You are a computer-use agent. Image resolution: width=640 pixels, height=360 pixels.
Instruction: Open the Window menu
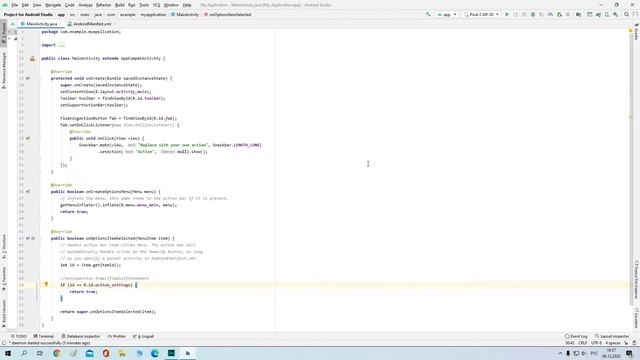tap(171, 5)
